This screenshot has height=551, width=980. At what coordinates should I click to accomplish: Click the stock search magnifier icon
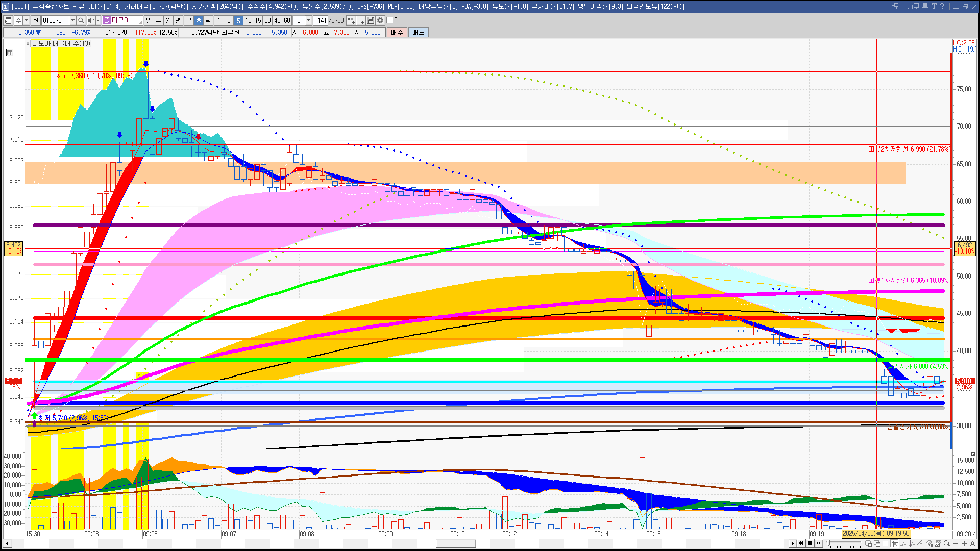[81, 20]
